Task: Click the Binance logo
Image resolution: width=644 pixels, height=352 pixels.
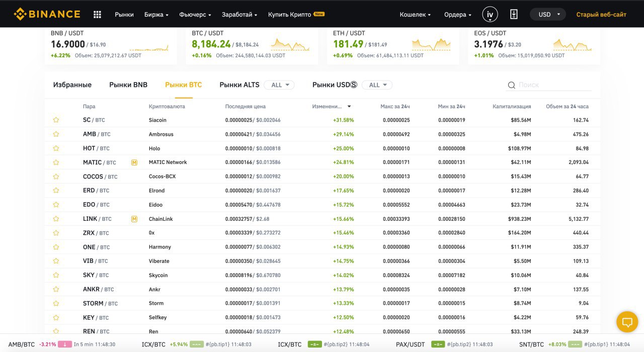Action: click(47, 14)
